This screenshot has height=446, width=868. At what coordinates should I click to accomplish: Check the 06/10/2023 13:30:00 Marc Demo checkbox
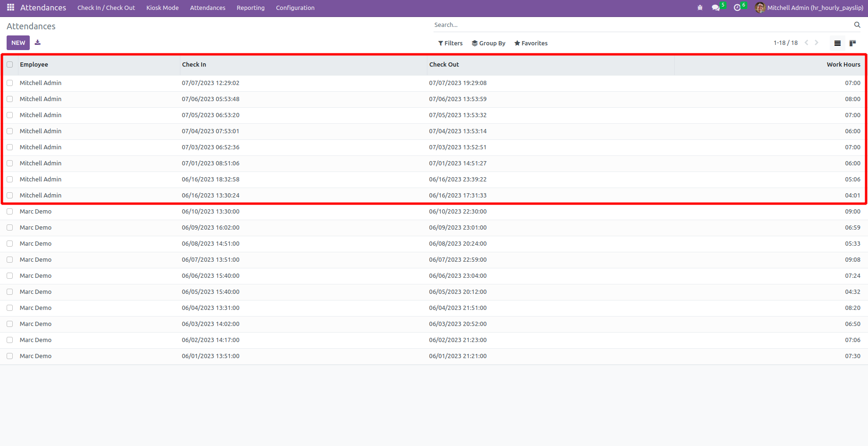click(10, 212)
